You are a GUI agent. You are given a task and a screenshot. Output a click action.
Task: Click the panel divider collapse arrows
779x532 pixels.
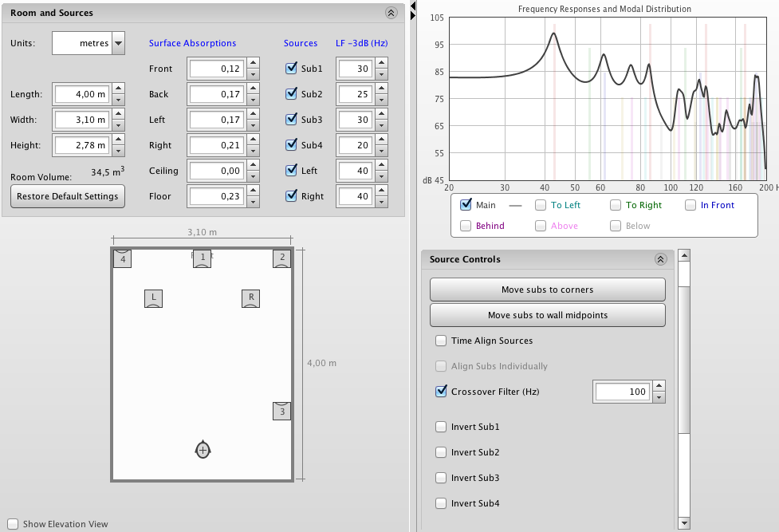click(x=413, y=11)
